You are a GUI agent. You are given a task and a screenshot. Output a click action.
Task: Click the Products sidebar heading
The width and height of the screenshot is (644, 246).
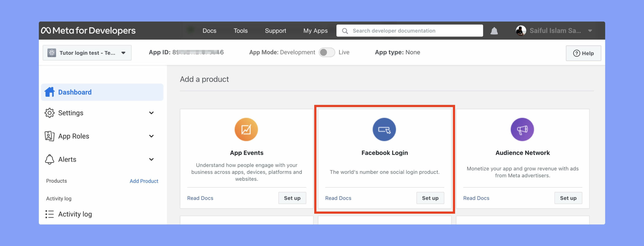click(56, 181)
